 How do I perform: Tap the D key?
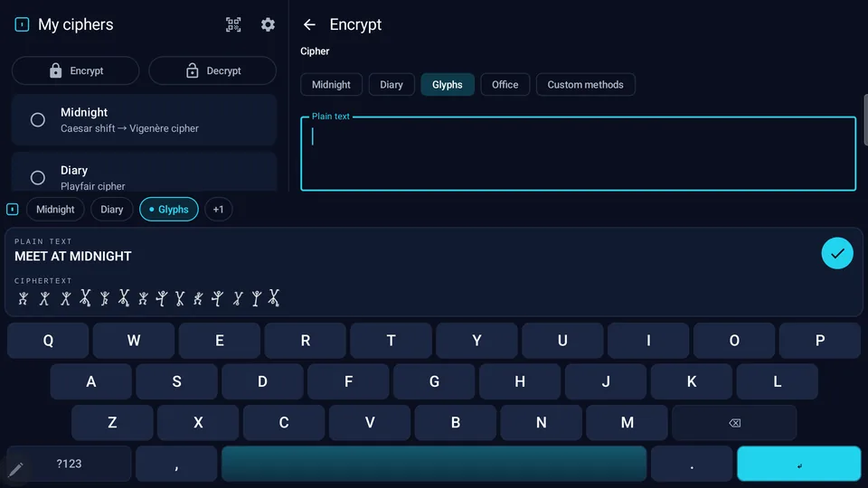point(262,381)
